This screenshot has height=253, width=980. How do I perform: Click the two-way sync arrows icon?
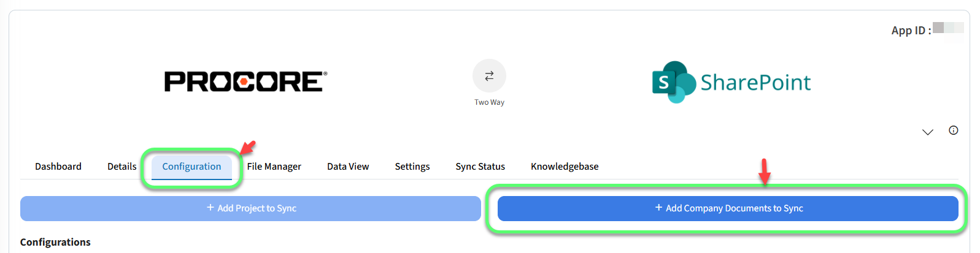click(489, 76)
